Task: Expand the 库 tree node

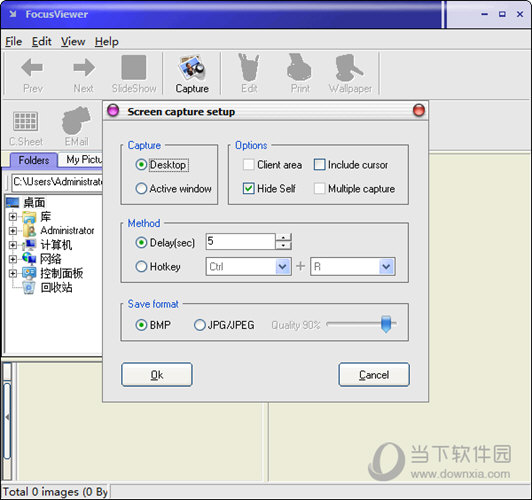Action: 13,216
